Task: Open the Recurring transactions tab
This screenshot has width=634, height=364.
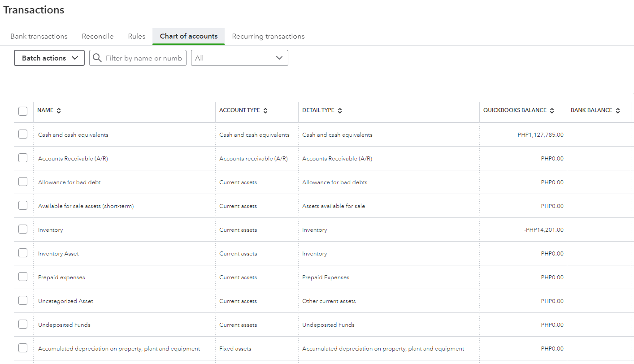Action: click(268, 36)
